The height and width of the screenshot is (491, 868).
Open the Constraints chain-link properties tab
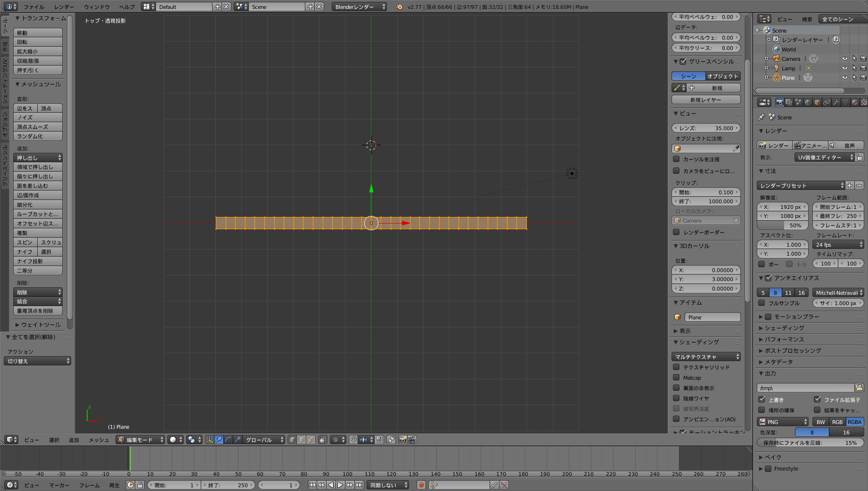coord(827,102)
